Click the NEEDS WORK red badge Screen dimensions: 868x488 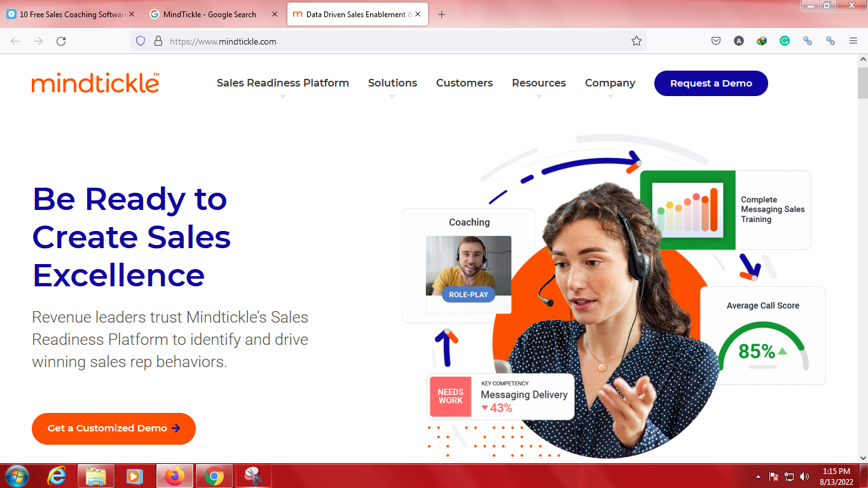click(x=450, y=396)
